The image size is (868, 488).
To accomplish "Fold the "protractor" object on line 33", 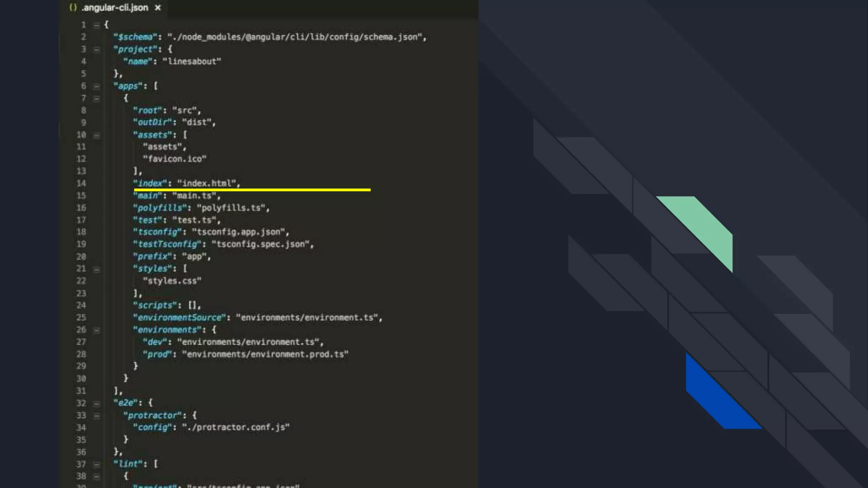I will click(97, 416).
